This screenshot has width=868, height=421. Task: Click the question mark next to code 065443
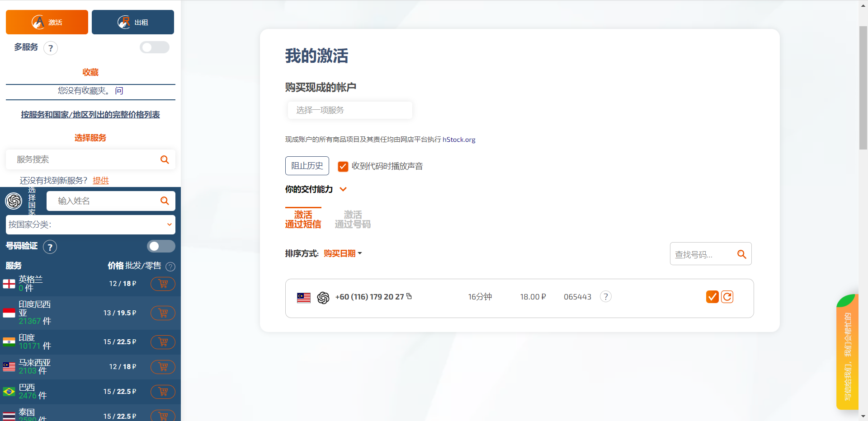pos(605,297)
